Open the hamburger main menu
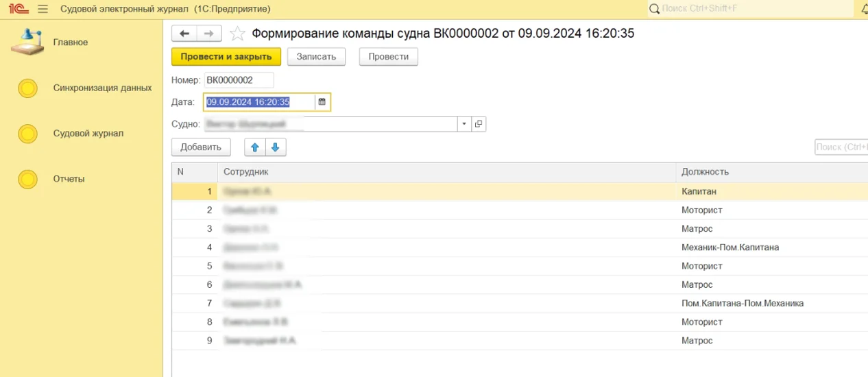The image size is (868, 377). click(43, 9)
